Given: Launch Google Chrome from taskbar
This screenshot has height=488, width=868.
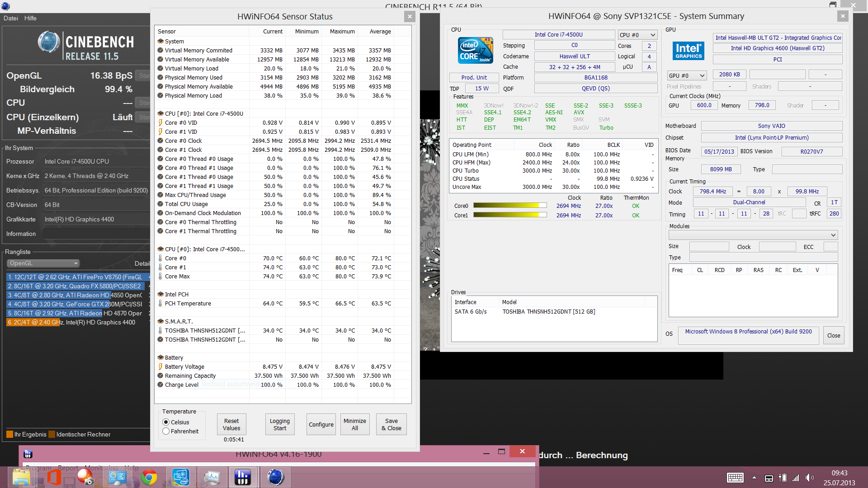Looking at the screenshot, I should point(149,477).
